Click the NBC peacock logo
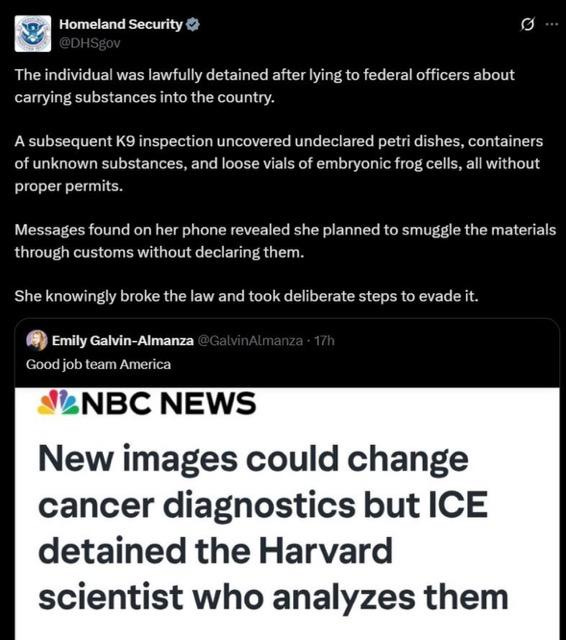The image size is (566, 640). pos(58,402)
